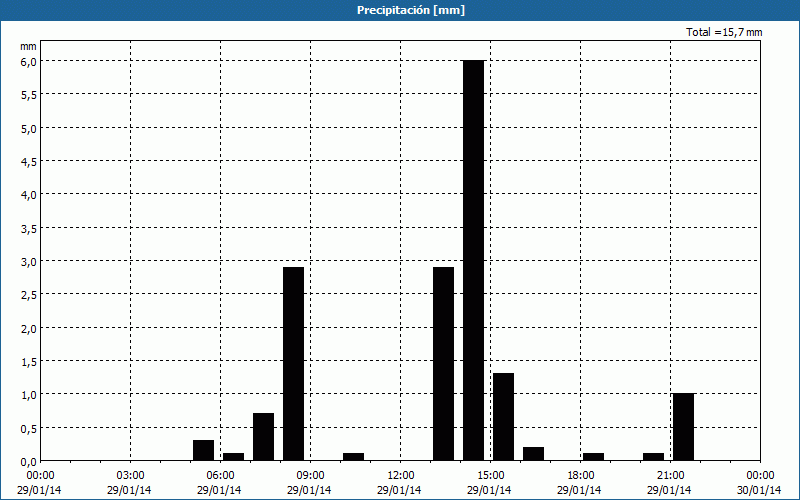Click the 3,0 value on the vertical axis
The width and height of the screenshot is (800, 500).
29,262
